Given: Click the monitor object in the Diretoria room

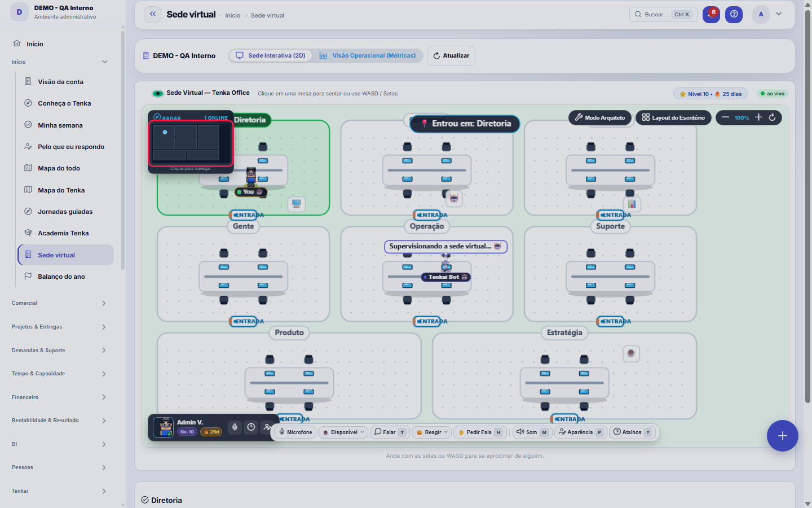Looking at the screenshot, I should (x=297, y=204).
